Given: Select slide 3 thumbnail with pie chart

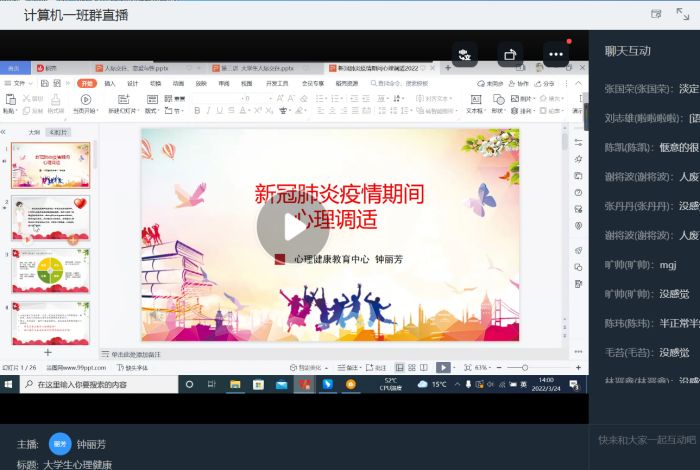Looking at the screenshot, I should pos(51,270).
